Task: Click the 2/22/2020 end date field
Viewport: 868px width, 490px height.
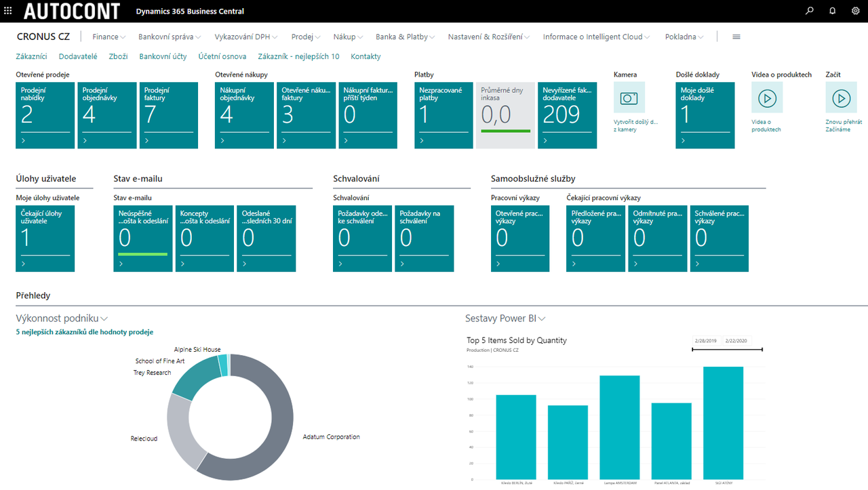Action: [736, 341]
